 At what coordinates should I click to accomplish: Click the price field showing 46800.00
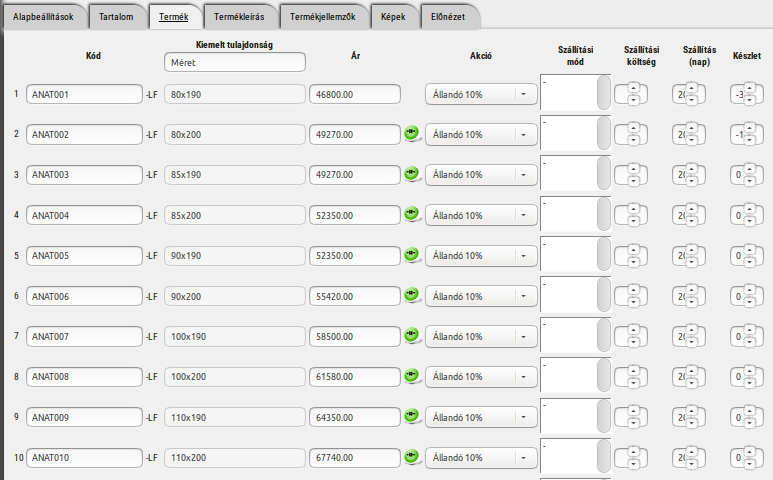click(355, 94)
